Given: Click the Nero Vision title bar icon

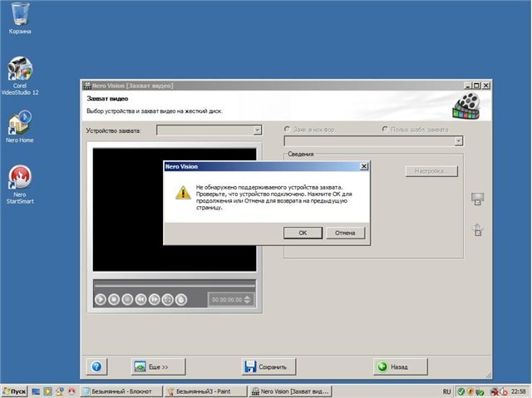Looking at the screenshot, I should click(x=87, y=86).
